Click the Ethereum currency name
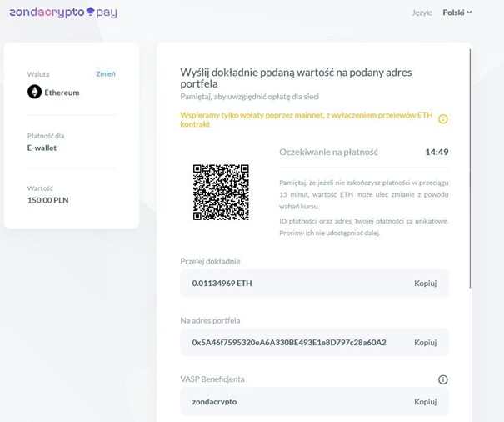Image resolution: width=504 pixels, height=422 pixels. (62, 93)
